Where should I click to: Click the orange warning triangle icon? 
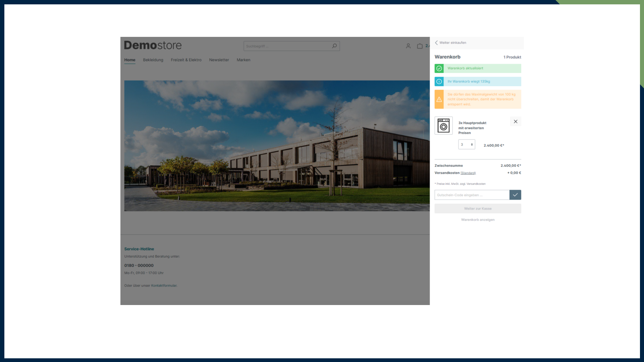click(x=439, y=99)
